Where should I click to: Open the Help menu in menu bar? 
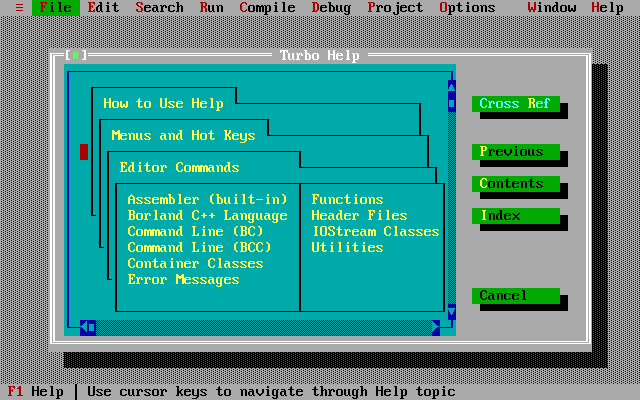pyautogui.click(x=607, y=8)
